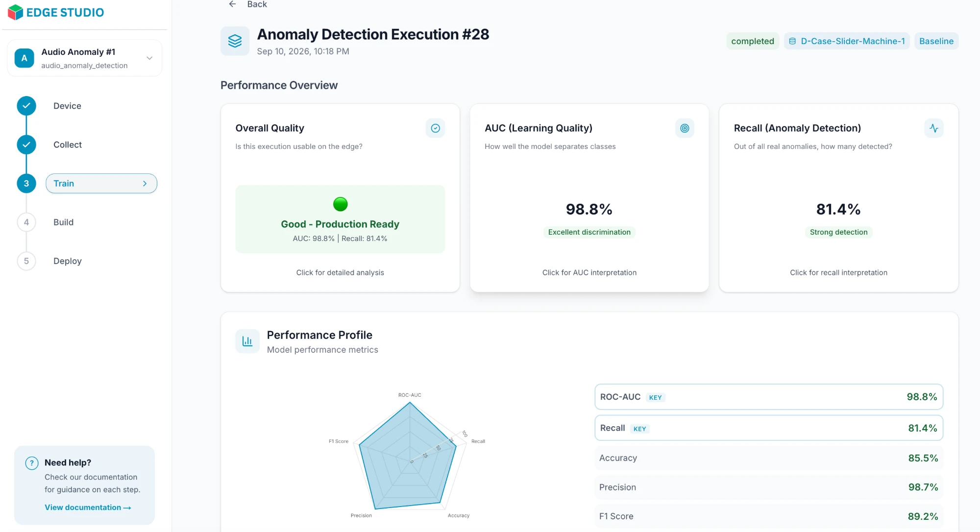The width and height of the screenshot is (980, 532).
Task: Go to the Deploy step
Action: pos(68,261)
